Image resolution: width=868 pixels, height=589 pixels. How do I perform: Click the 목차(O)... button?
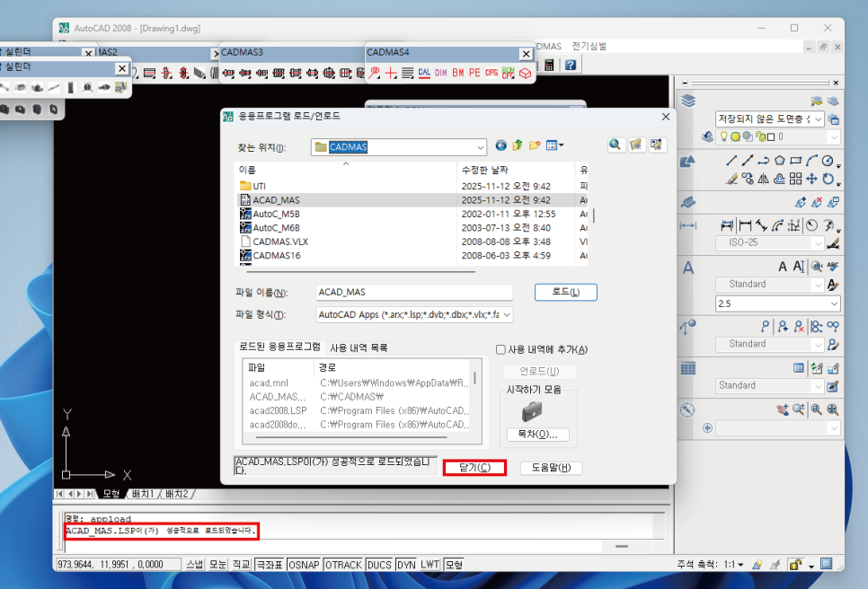coord(537,435)
